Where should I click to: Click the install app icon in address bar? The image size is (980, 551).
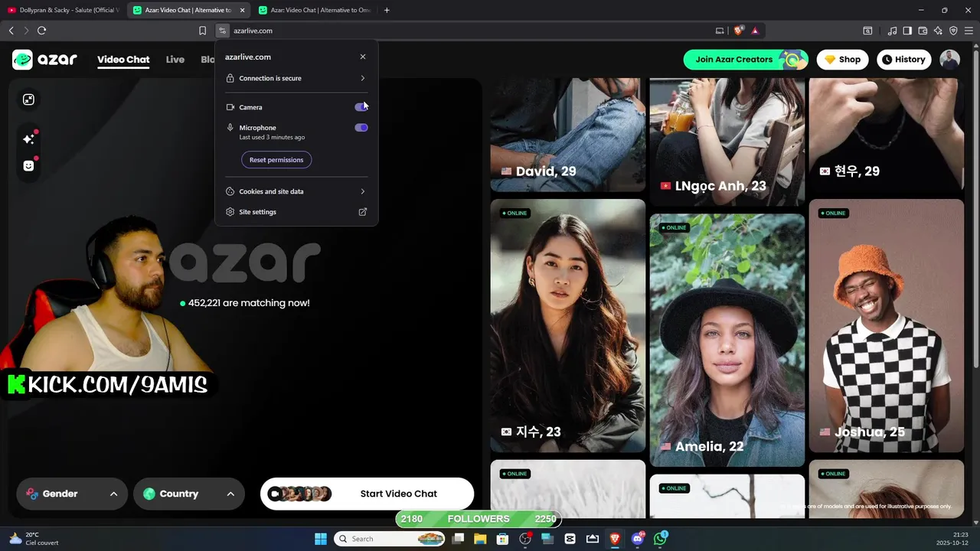[x=720, y=31]
